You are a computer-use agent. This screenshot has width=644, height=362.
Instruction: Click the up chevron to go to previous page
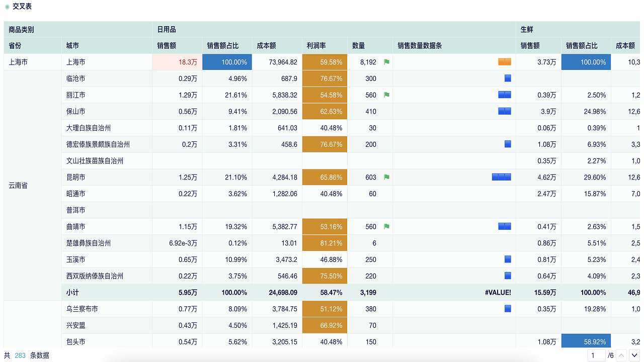point(620,355)
